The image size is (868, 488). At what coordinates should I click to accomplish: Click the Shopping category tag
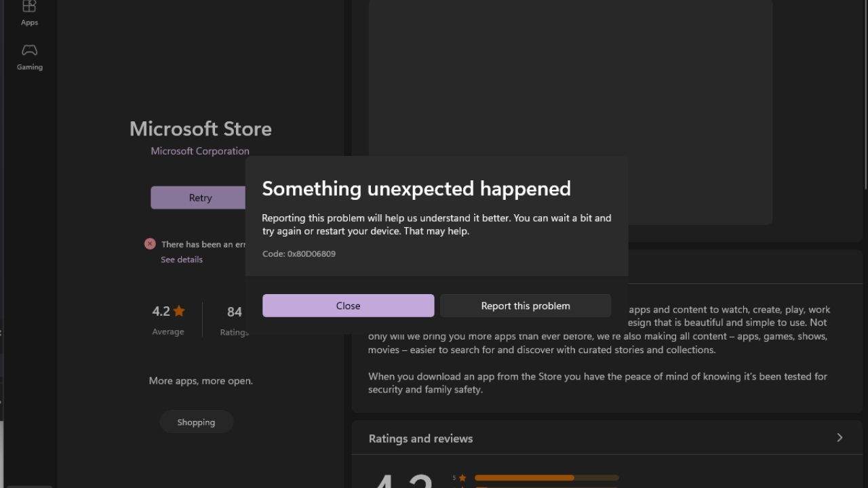coord(196,422)
